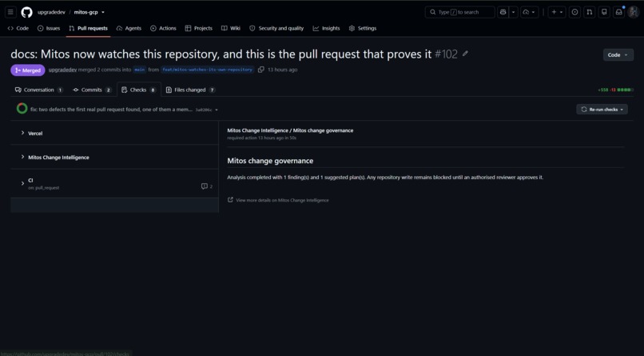This screenshot has width=644, height=356.
Task: Open the Actions tab
Action: pos(163,28)
